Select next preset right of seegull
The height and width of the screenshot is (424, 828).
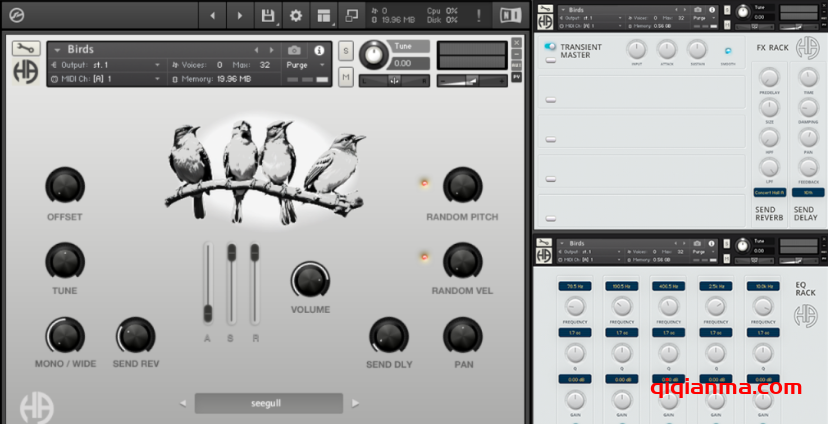click(355, 403)
